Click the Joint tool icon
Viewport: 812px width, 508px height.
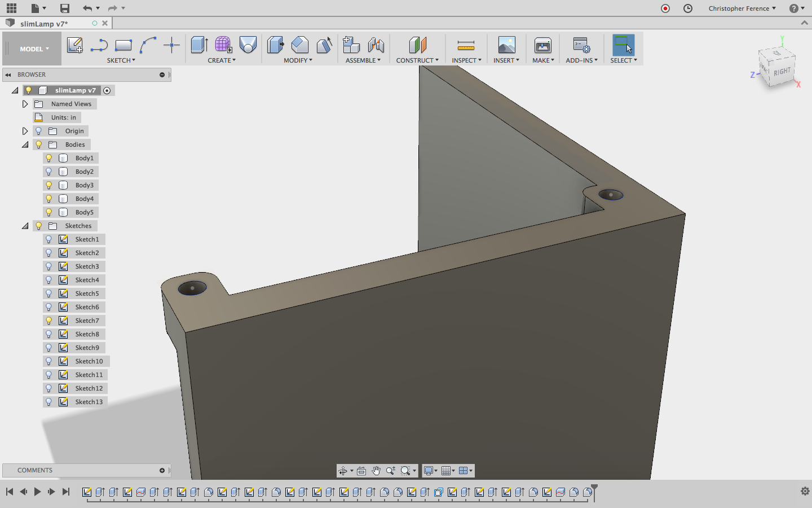click(x=376, y=45)
